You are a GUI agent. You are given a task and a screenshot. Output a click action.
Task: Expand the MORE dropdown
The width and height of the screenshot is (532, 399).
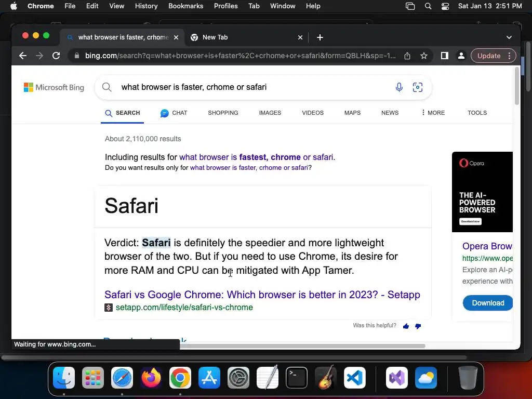point(433,113)
